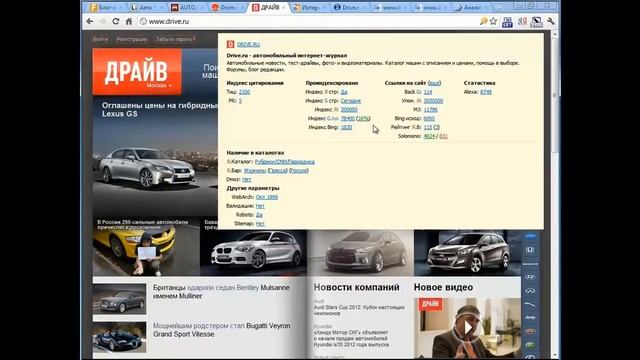
Task: Open the Москва city dropdown under logo
Action: point(159,86)
